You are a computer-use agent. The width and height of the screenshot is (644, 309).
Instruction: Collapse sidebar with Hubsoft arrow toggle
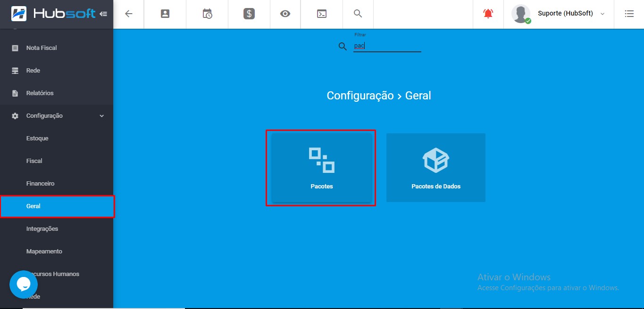point(103,14)
